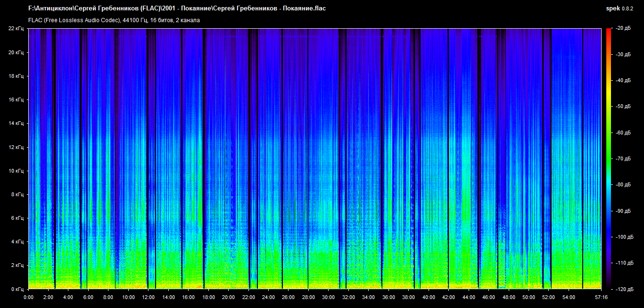The height and width of the screenshot is (308, 644).
Task: Click the -120 дБ scale label
Action: coord(624,289)
